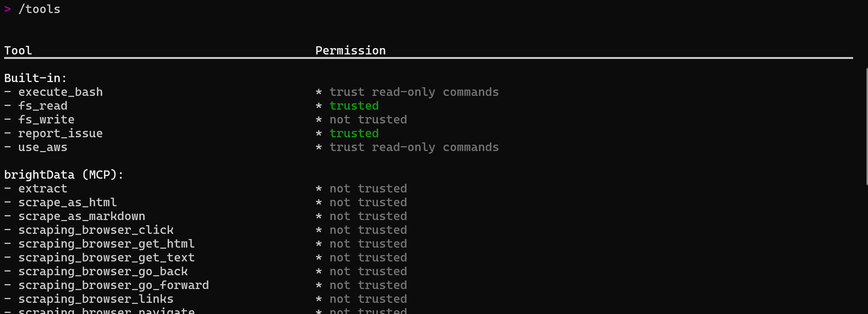The width and height of the screenshot is (868, 314).
Task: Click the Tool column header
Action: click(x=18, y=50)
